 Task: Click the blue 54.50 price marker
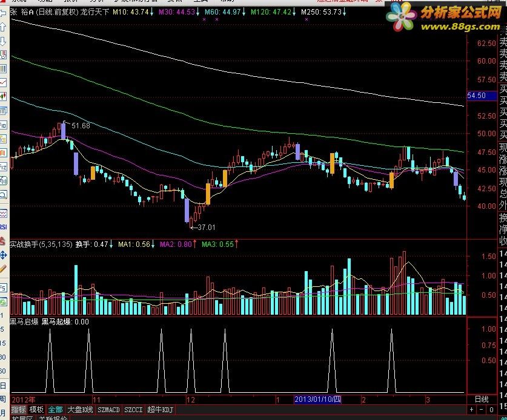coord(482,96)
